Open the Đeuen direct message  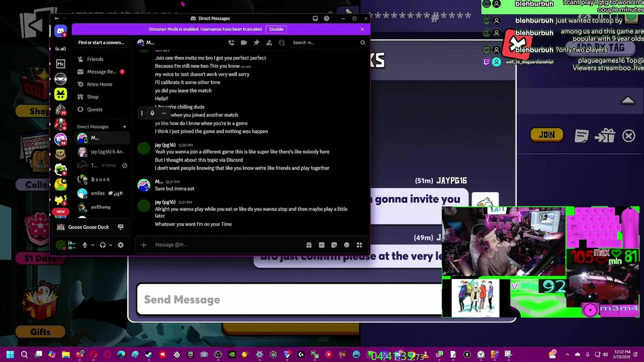102,179
